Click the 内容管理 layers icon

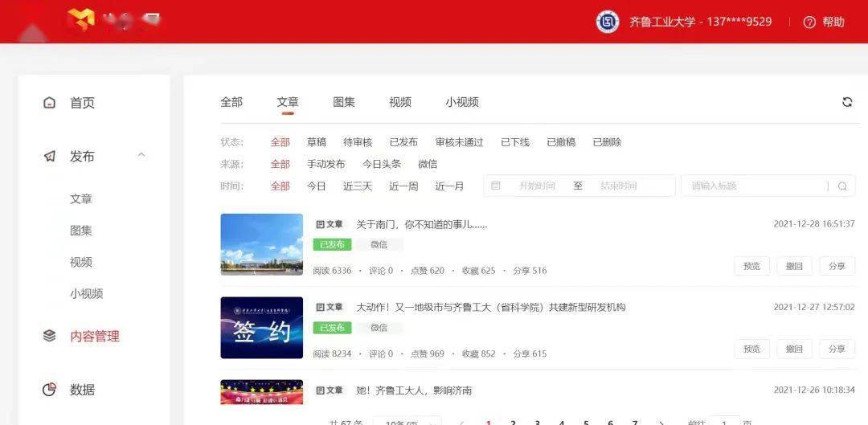49,335
